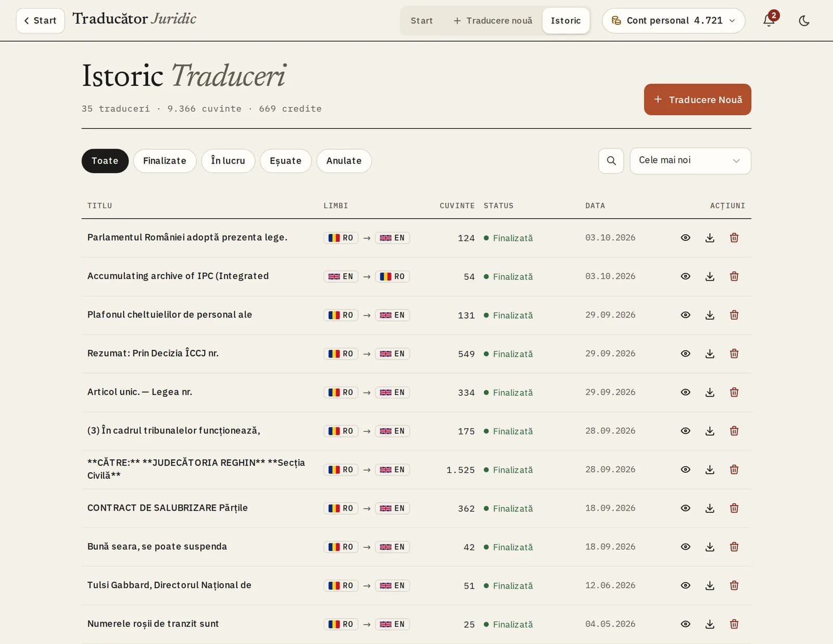Select the Toate filter chip
The height and width of the screenshot is (644, 833).
105,161
